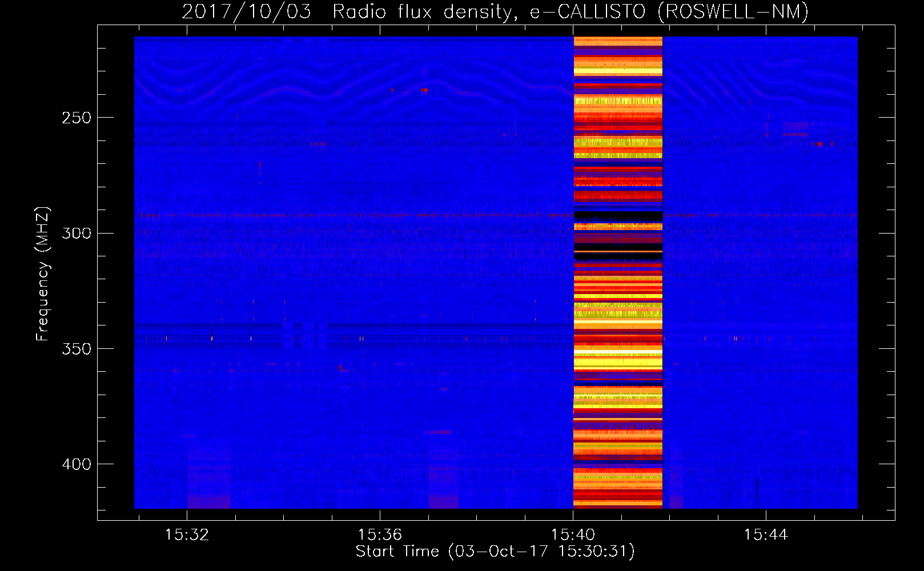Click the 350 frequency tick label
The width and height of the screenshot is (924, 571).
(77, 348)
